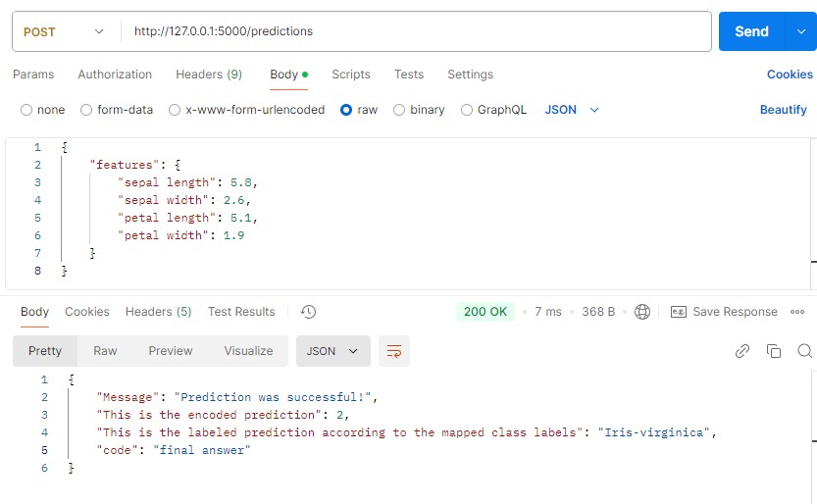Go to the Scripts tab
This screenshot has height=504, width=817.
click(x=351, y=75)
